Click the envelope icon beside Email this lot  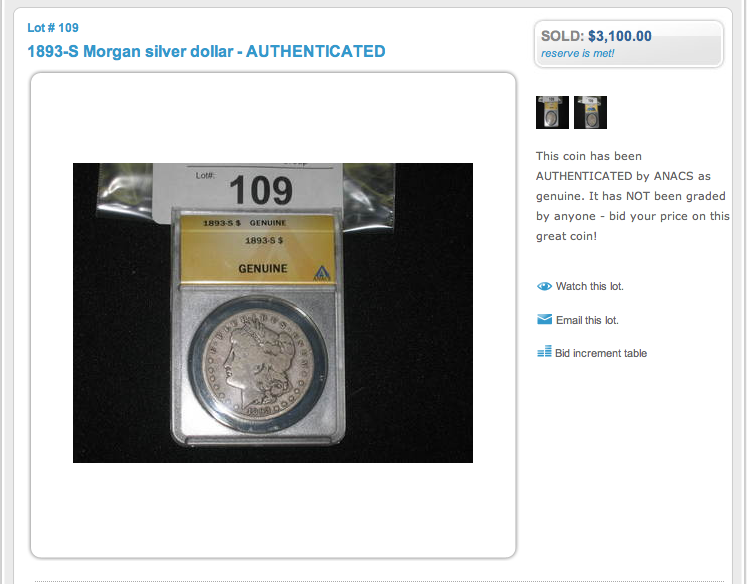544,320
